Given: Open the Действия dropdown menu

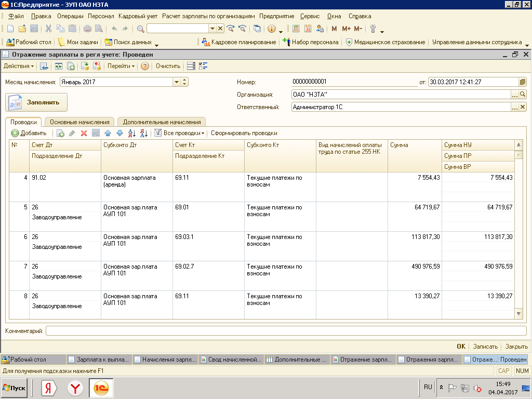Looking at the screenshot, I should coord(19,66).
